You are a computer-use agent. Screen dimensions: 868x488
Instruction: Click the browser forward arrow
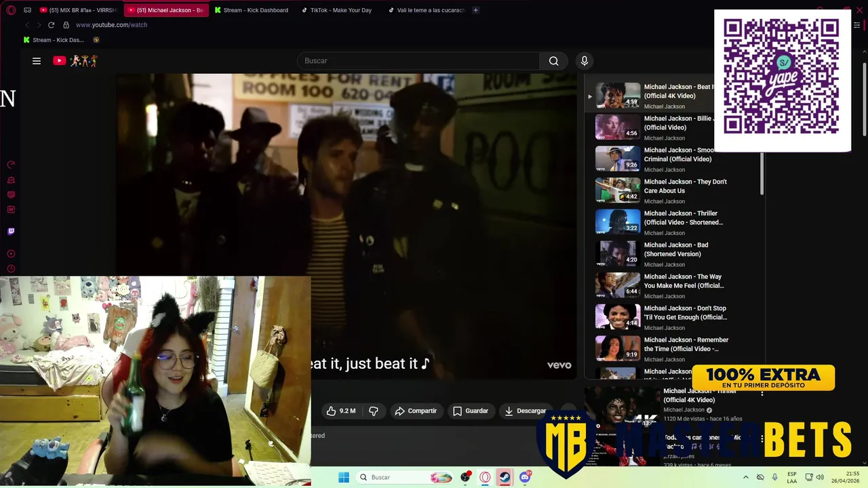coord(39,25)
